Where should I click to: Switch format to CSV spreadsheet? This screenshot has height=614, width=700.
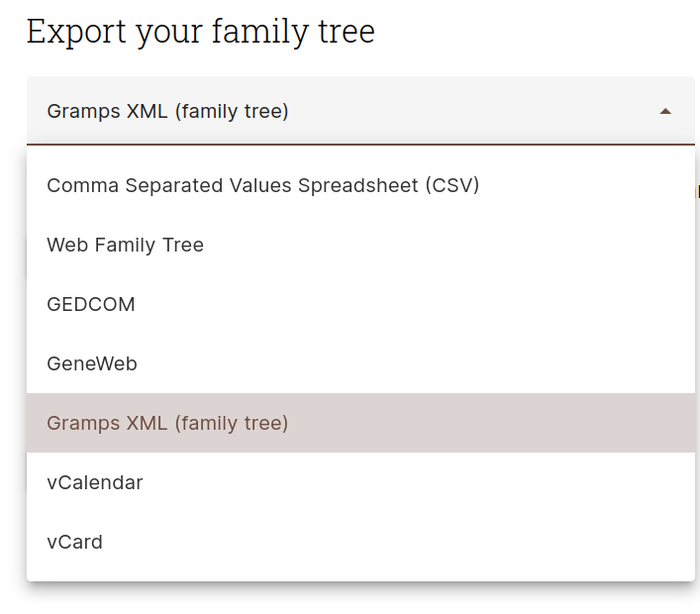coord(360,185)
